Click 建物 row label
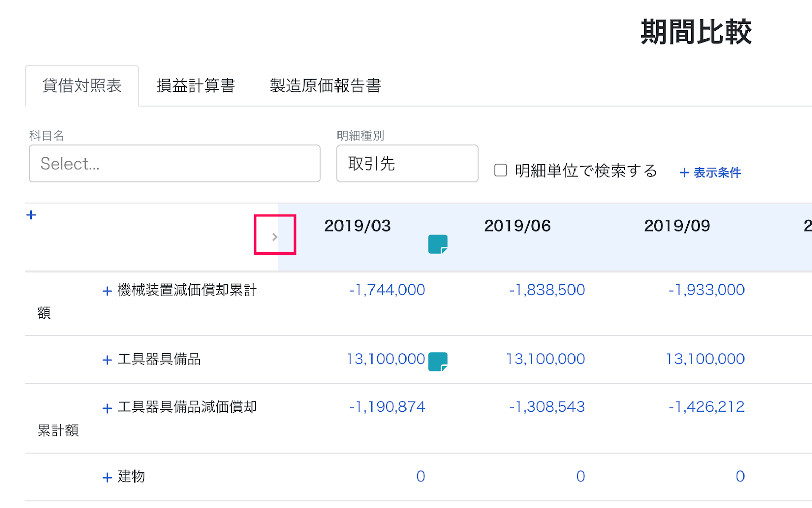 [131, 477]
